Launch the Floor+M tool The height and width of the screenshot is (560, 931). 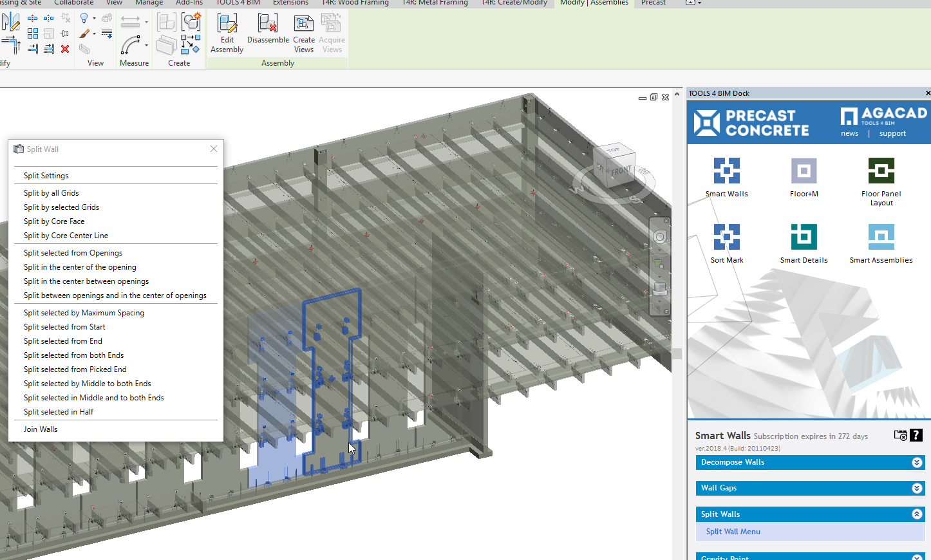(x=804, y=171)
